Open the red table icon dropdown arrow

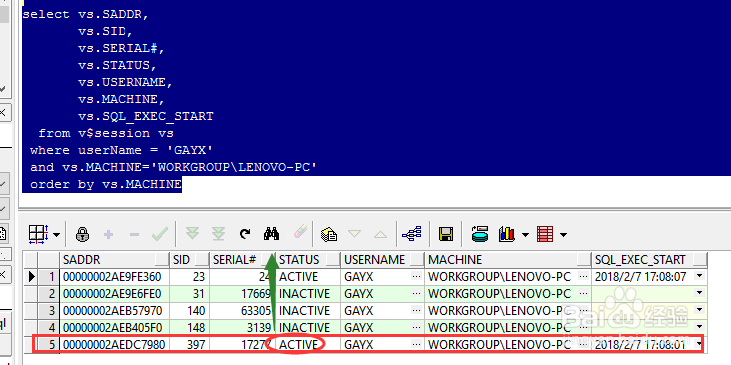click(563, 234)
